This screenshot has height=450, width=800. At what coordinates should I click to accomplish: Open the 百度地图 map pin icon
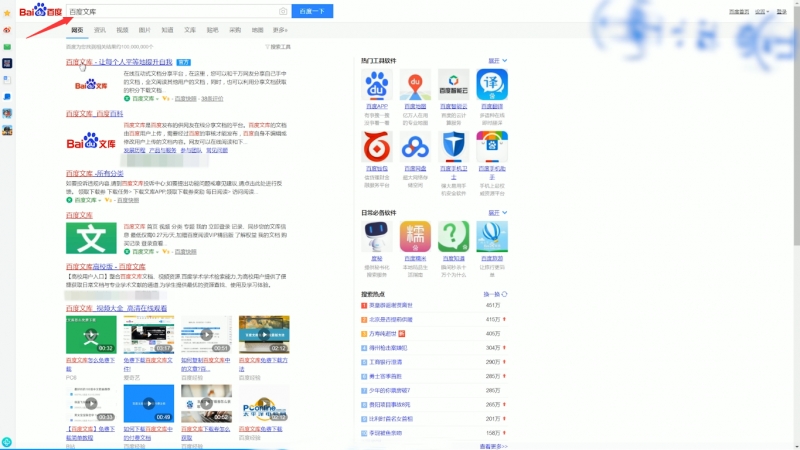(415, 85)
